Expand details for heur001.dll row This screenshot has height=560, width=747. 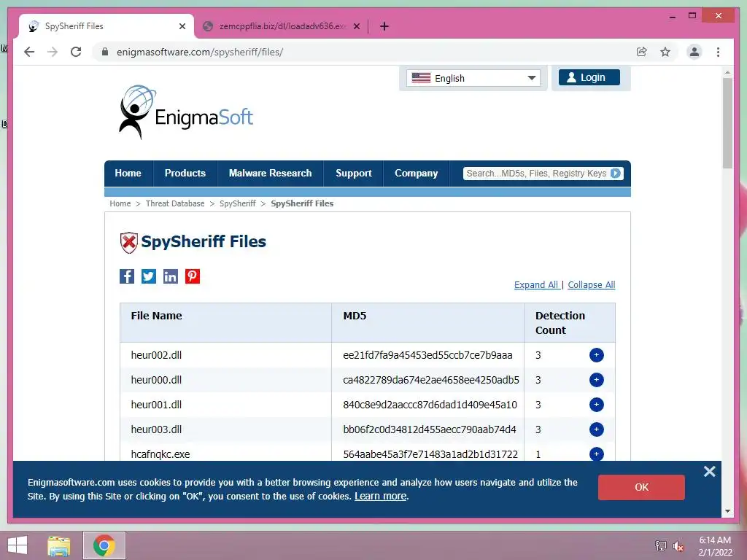point(597,405)
